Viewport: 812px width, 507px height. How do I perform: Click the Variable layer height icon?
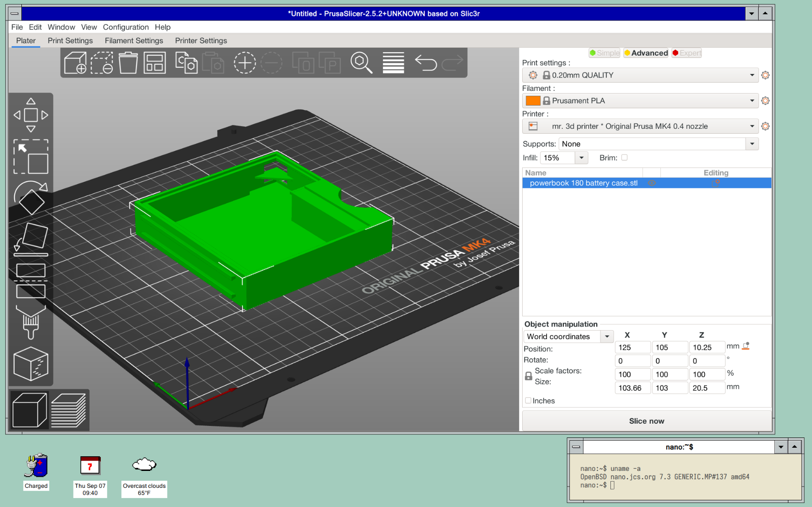tap(393, 63)
